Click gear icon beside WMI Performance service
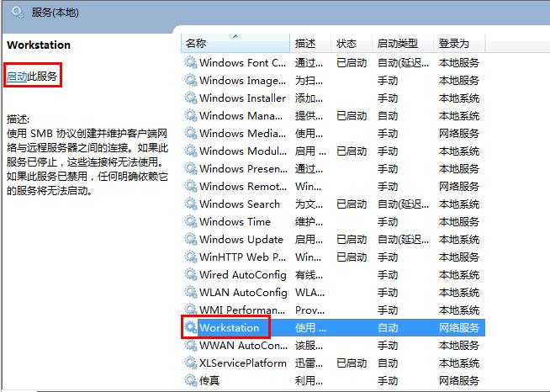The image size is (550, 392). tap(191, 310)
